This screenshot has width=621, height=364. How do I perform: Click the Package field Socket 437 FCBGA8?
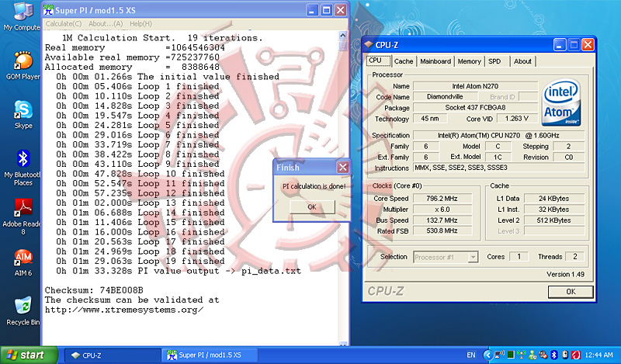475,107
